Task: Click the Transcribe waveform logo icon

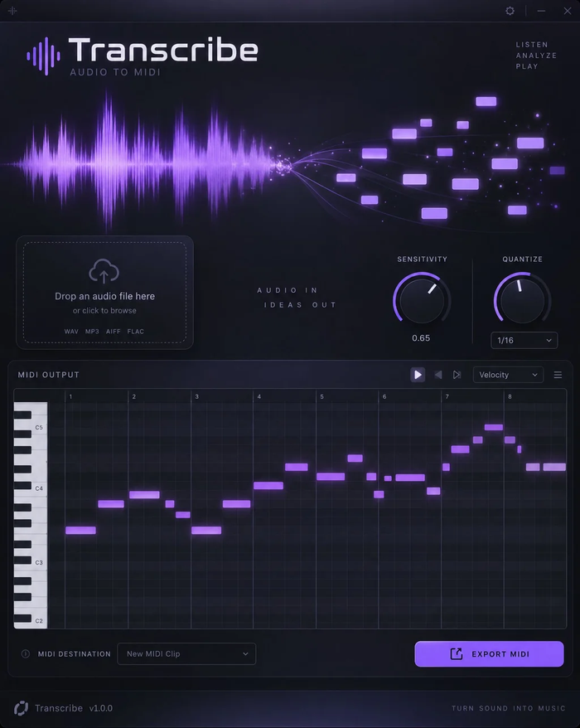Action: (43, 56)
